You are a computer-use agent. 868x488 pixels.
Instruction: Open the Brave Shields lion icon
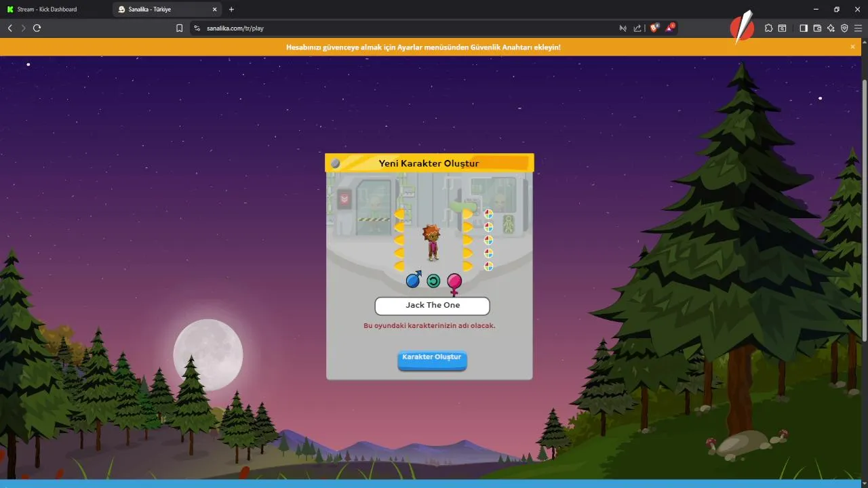(x=654, y=28)
